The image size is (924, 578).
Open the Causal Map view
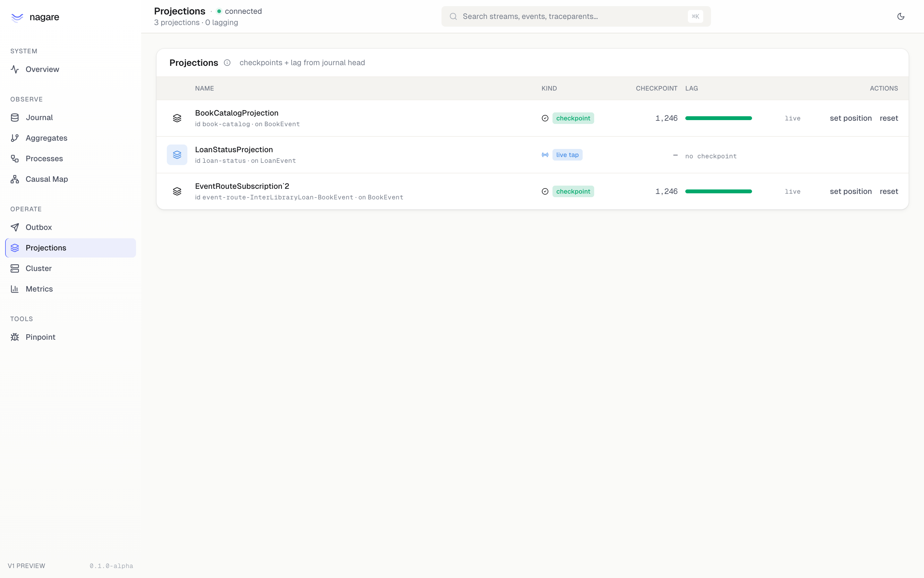71,179
